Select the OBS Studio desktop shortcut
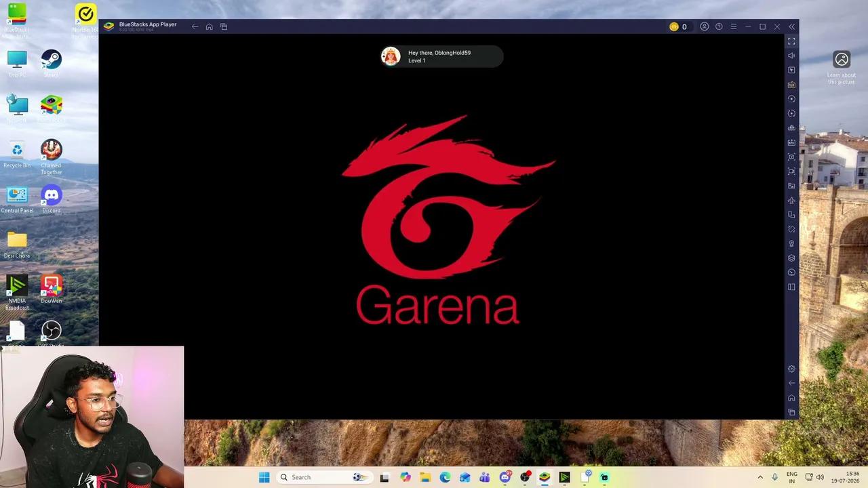Viewport: 868px width, 488px height. coord(52,334)
